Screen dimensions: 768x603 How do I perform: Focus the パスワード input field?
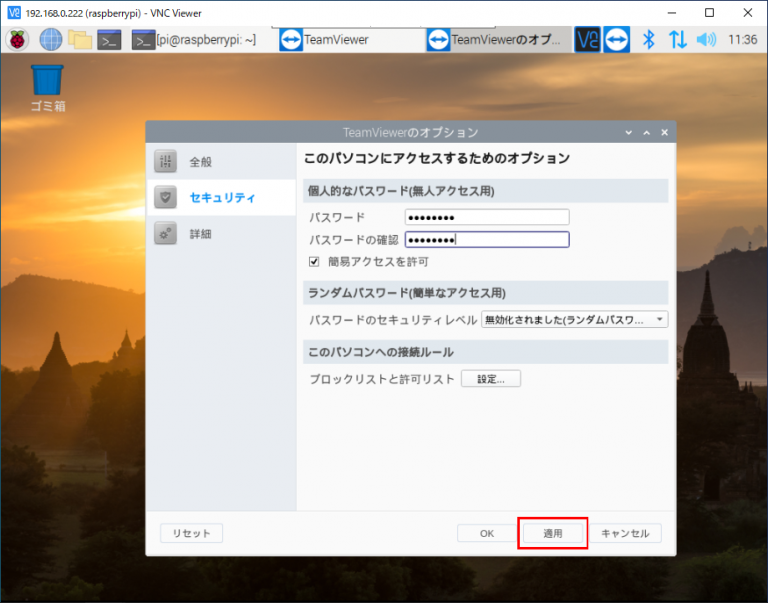(487, 217)
